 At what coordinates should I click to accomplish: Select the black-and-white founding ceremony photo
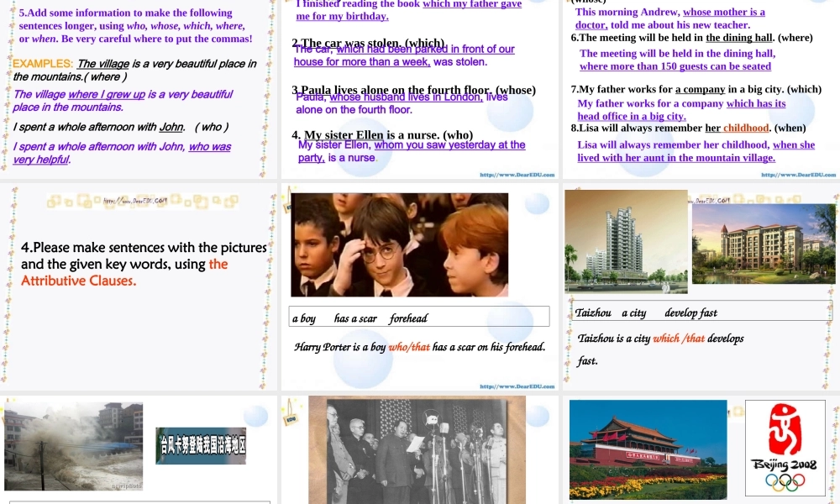pos(417,450)
